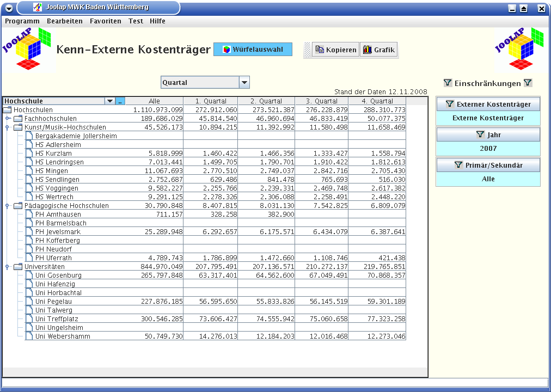
Task: Collapse the Kunst/Musik-Hochschulen node
Action: click(8, 127)
